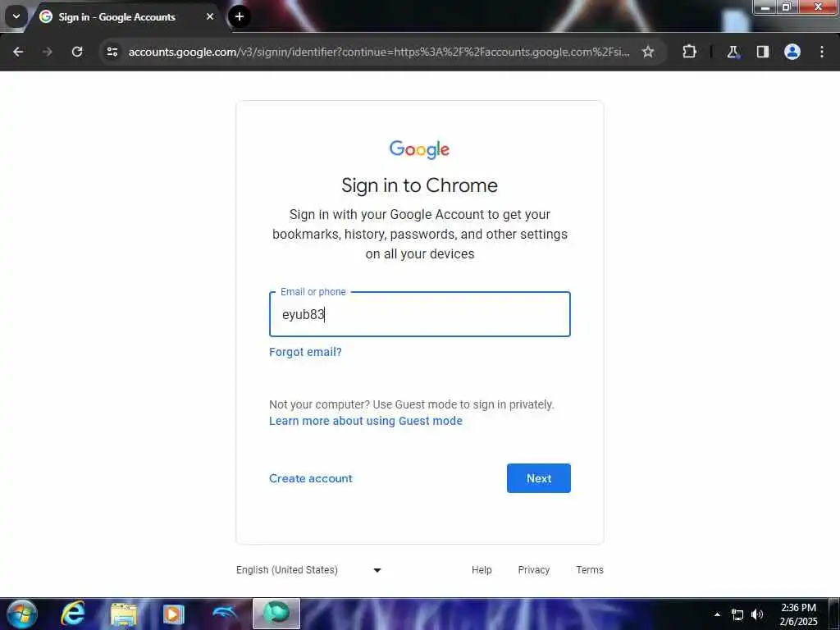Click the Next button
The width and height of the screenshot is (840, 630).
(x=538, y=478)
